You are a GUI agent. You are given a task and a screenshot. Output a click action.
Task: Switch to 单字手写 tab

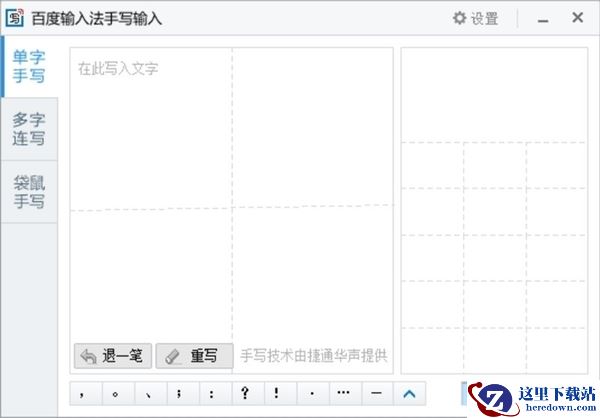pos(29,66)
